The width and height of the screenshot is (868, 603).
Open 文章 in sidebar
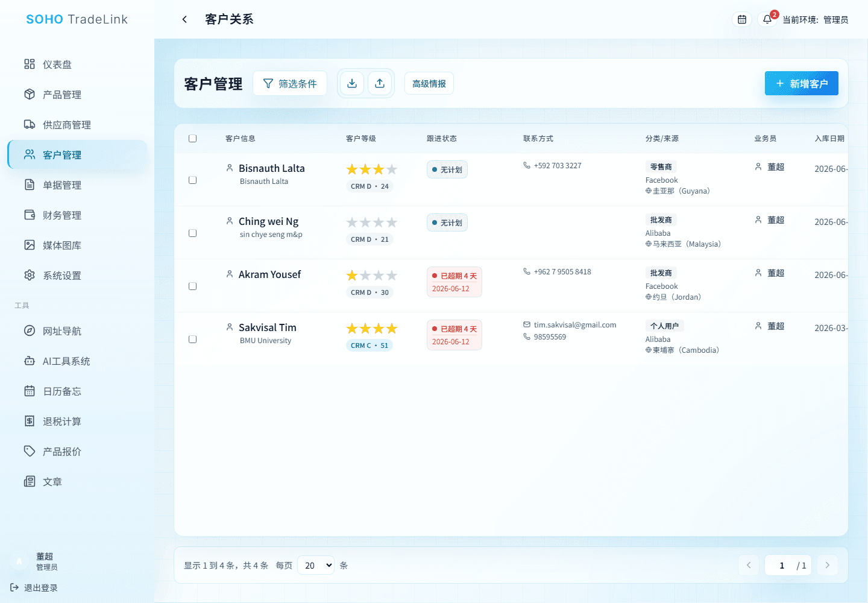(x=77, y=481)
